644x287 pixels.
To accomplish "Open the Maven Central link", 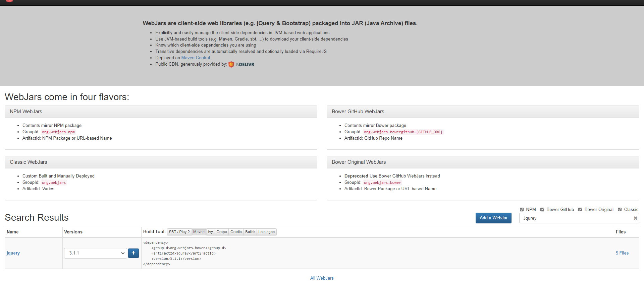I will click(x=196, y=58).
